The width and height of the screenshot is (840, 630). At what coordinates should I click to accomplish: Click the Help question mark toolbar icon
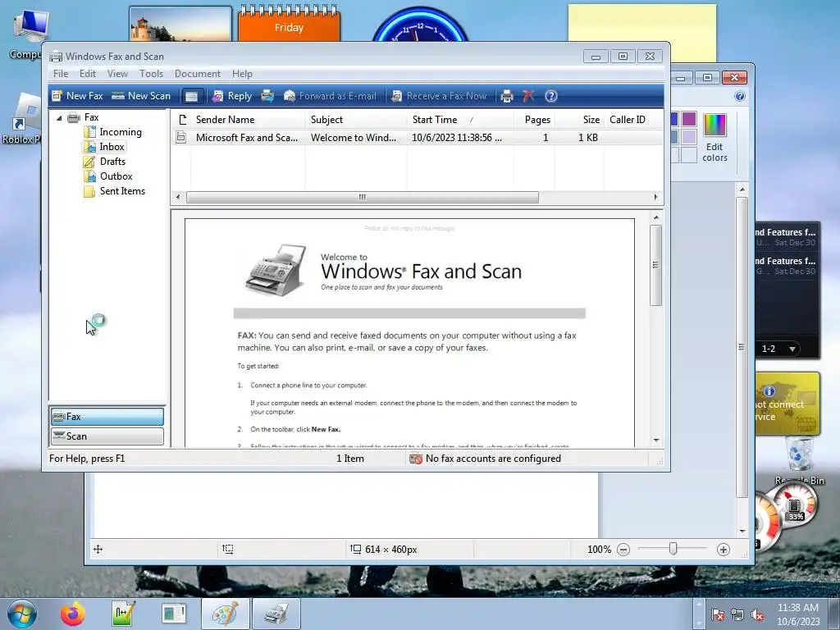coord(550,96)
